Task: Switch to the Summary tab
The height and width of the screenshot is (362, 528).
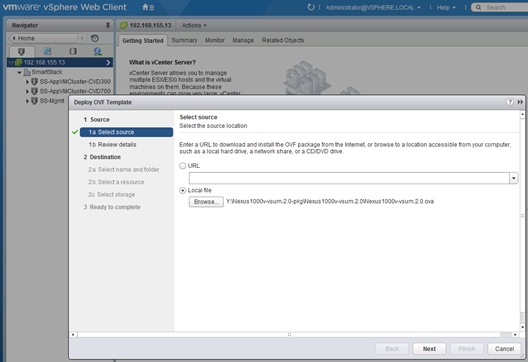Action: [x=184, y=40]
